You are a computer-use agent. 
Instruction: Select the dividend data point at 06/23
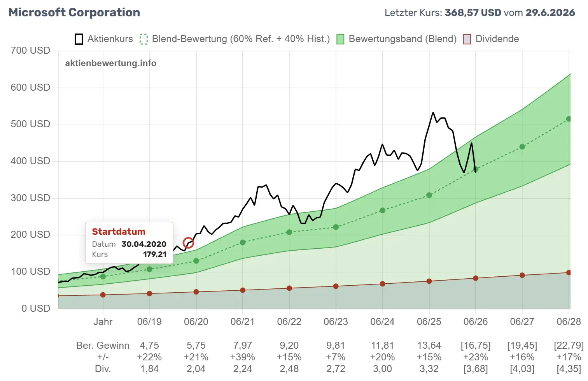pos(336,286)
